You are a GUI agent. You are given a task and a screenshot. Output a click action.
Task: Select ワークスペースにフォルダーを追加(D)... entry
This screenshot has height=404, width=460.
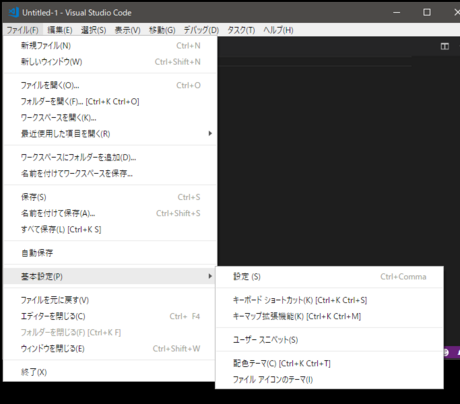(x=110, y=157)
